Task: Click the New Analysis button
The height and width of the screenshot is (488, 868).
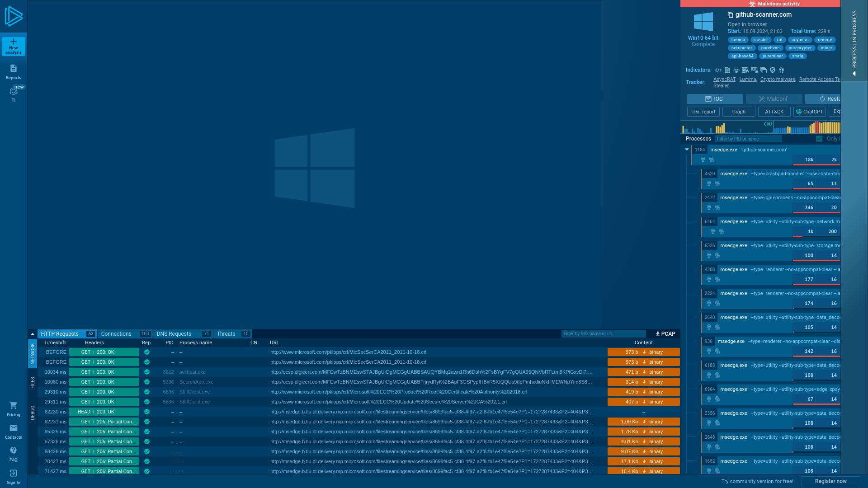Action: pyautogui.click(x=13, y=47)
